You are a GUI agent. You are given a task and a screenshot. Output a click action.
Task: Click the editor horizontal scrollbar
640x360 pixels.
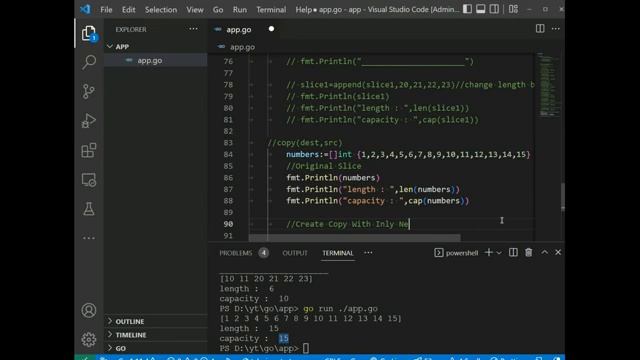point(355,238)
